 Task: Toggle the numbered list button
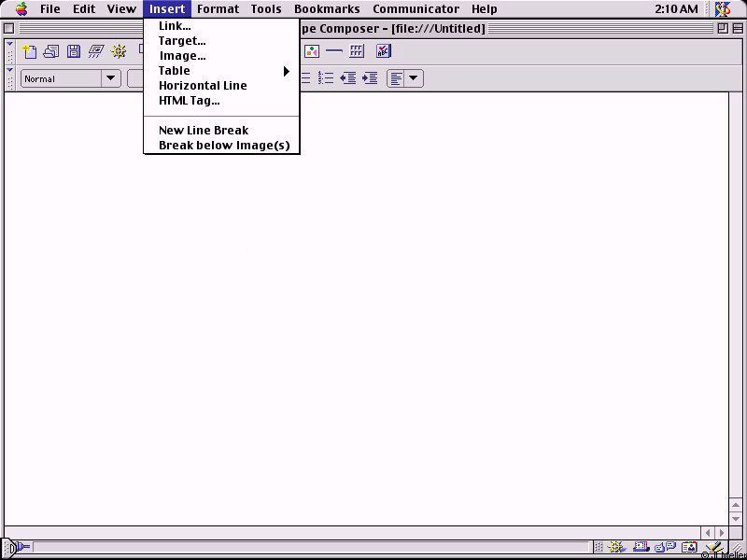pos(325,78)
